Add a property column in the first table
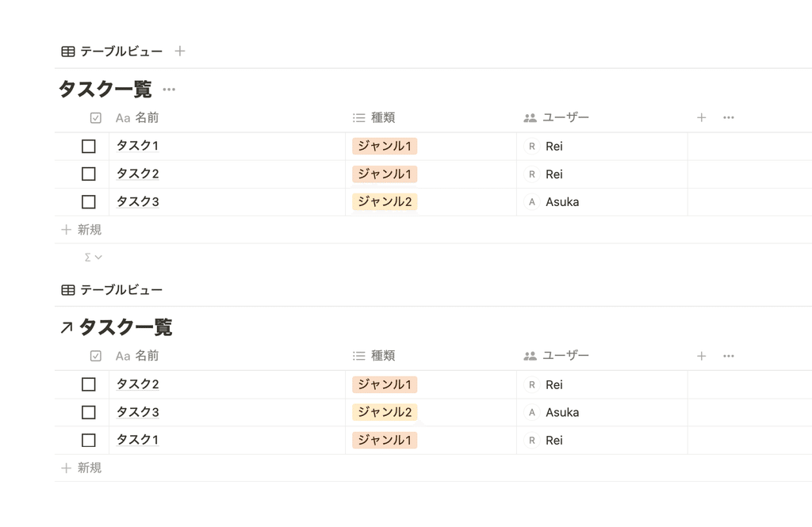 [x=701, y=117]
